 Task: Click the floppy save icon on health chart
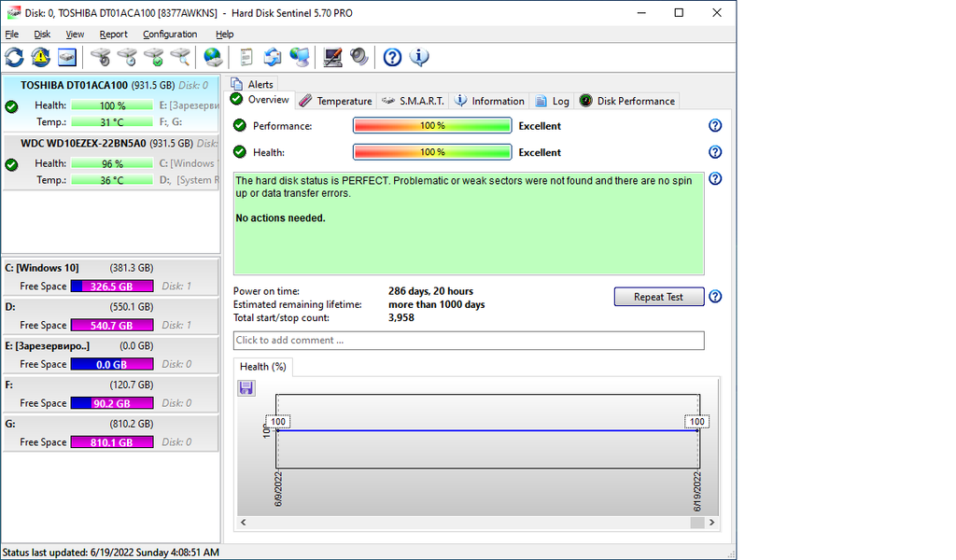point(246,388)
